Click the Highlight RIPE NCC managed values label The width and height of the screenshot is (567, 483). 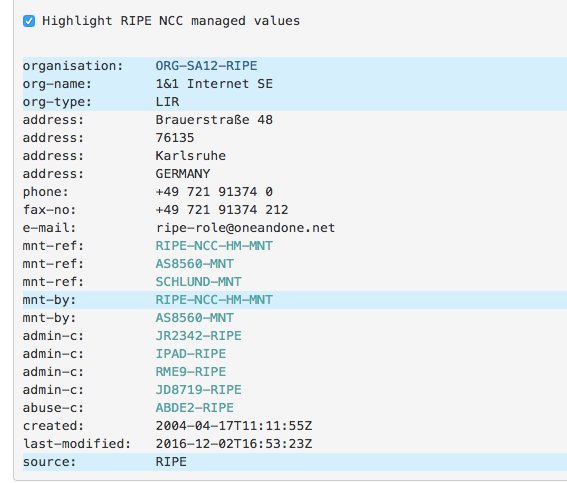point(171,21)
